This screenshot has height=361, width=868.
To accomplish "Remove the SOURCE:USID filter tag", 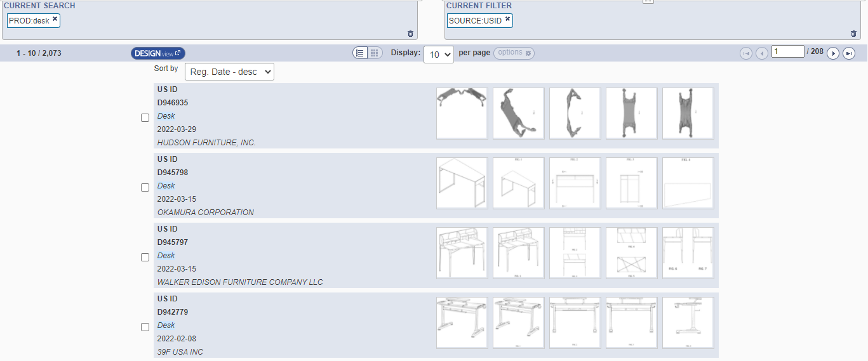I will (x=507, y=20).
